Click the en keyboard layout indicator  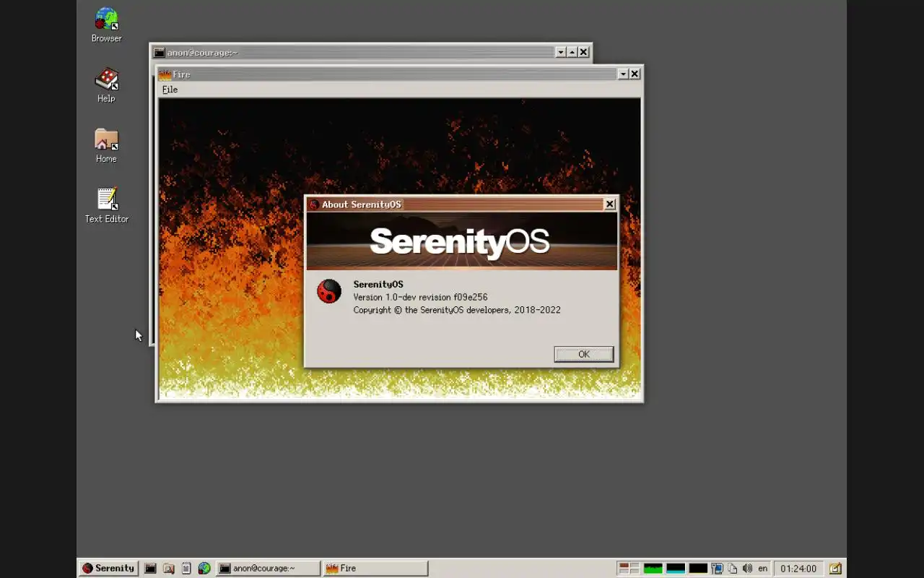[763, 569]
